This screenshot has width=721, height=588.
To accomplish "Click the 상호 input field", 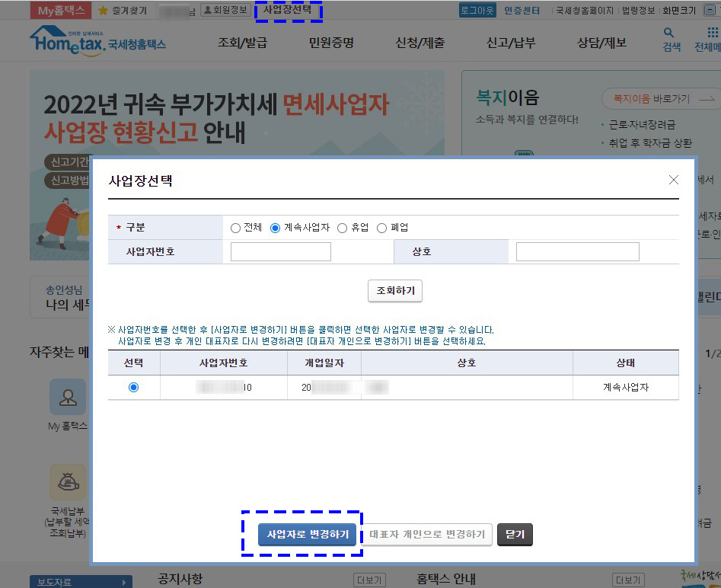I will click(578, 251).
